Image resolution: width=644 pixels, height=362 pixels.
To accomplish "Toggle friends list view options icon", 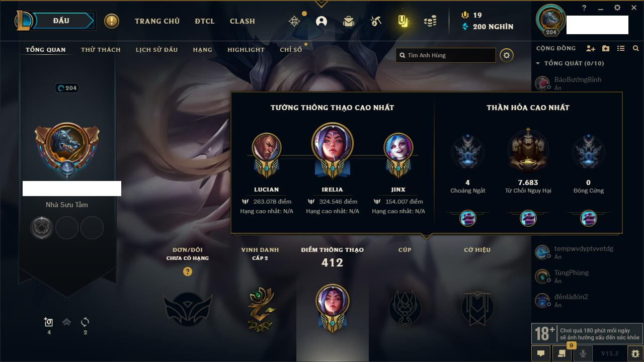I will point(621,48).
